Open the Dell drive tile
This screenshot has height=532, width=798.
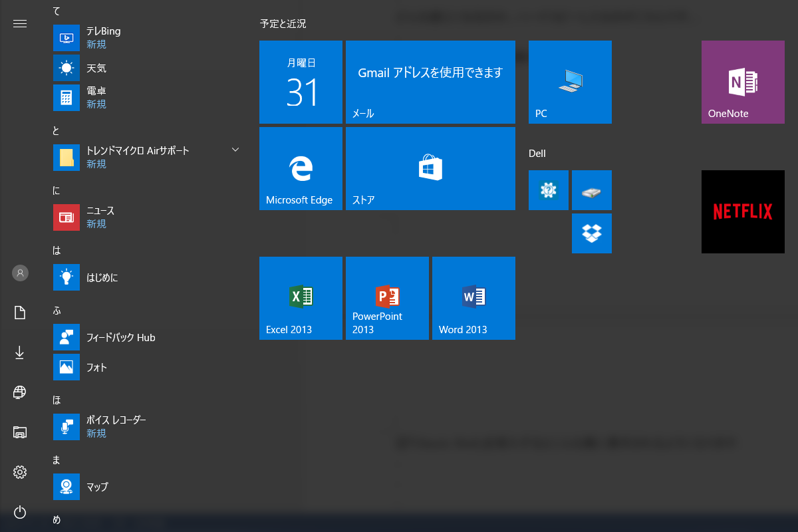[x=592, y=190]
